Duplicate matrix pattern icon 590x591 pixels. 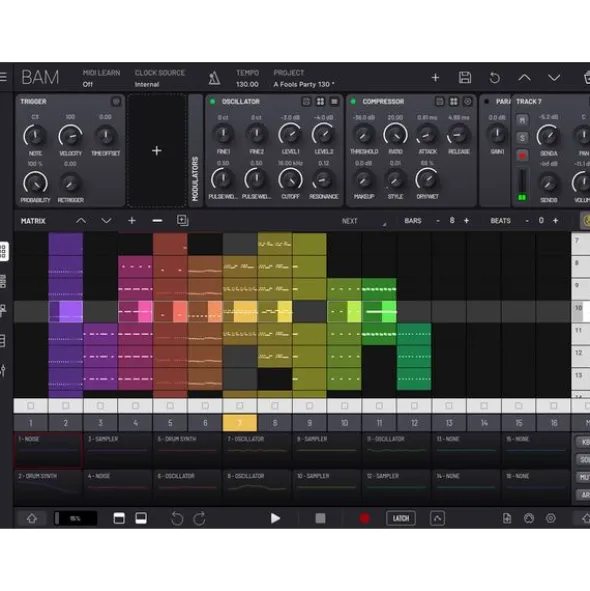tap(182, 220)
